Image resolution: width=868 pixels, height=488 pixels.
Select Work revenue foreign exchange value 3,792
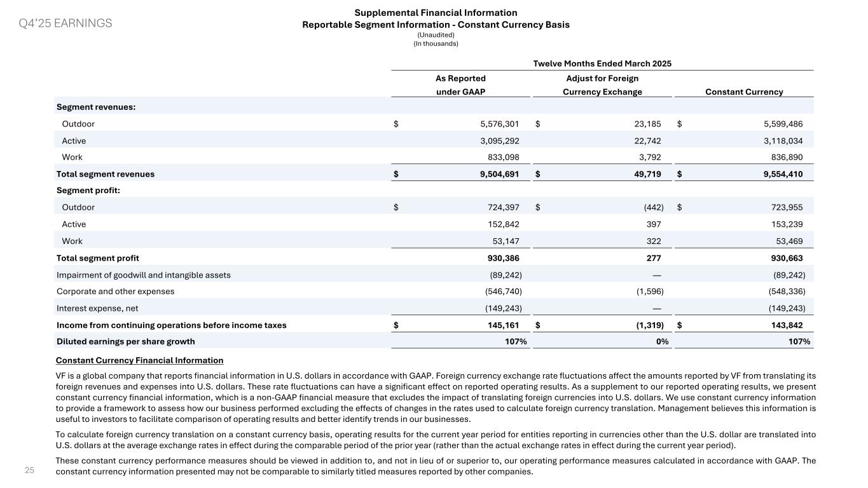point(649,157)
